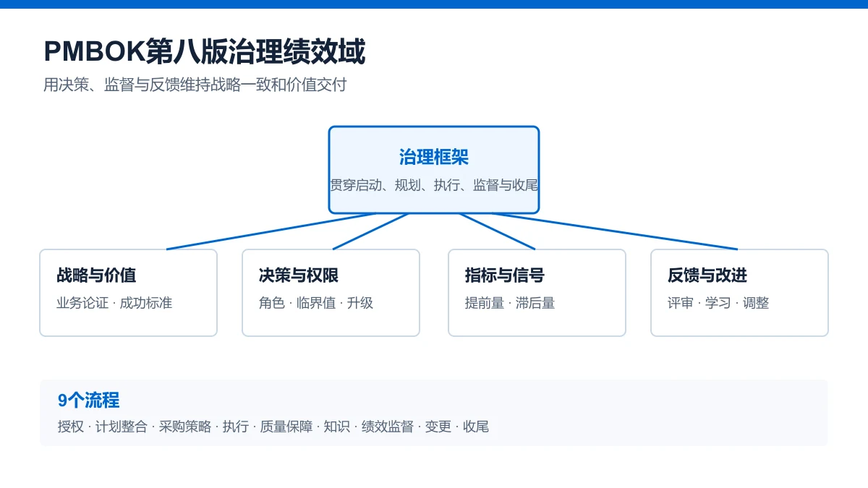Select the subtitle 用决策、监督与反馈维持战略一致和价值交付

[x=195, y=85]
